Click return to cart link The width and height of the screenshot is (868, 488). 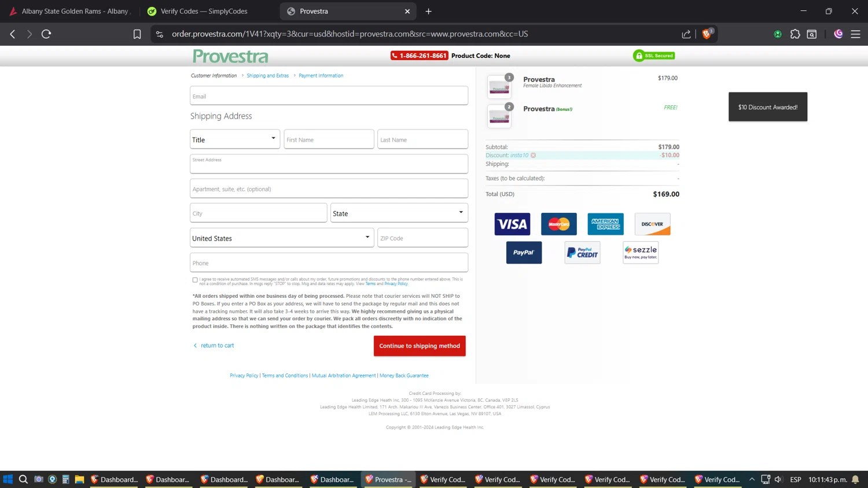click(214, 345)
